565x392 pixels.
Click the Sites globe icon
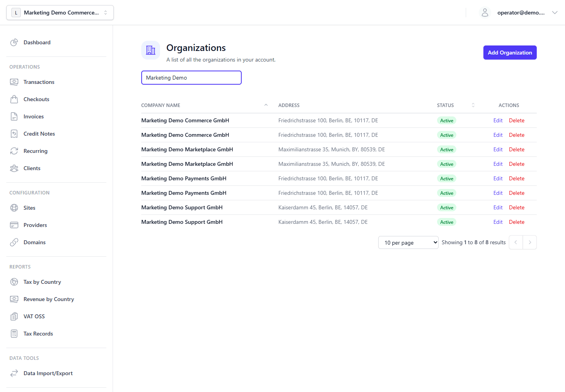coord(14,208)
